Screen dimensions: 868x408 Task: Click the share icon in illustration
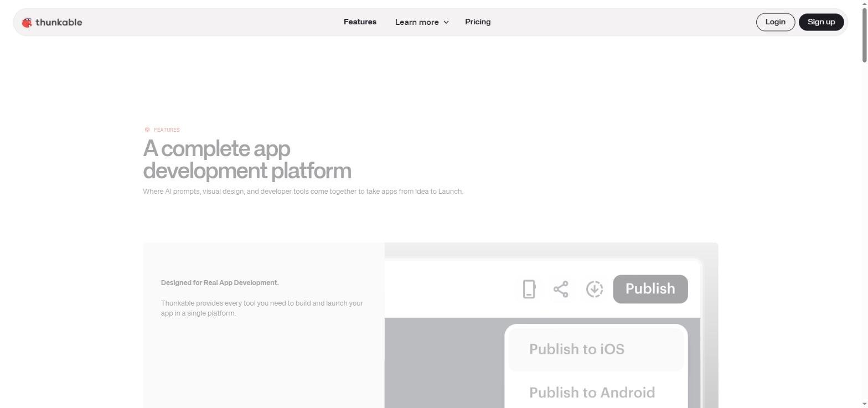pyautogui.click(x=561, y=289)
